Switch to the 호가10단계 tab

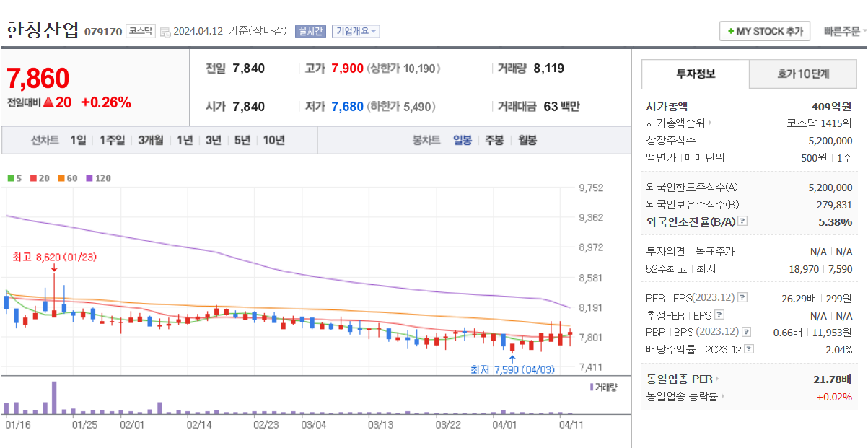(x=803, y=74)
